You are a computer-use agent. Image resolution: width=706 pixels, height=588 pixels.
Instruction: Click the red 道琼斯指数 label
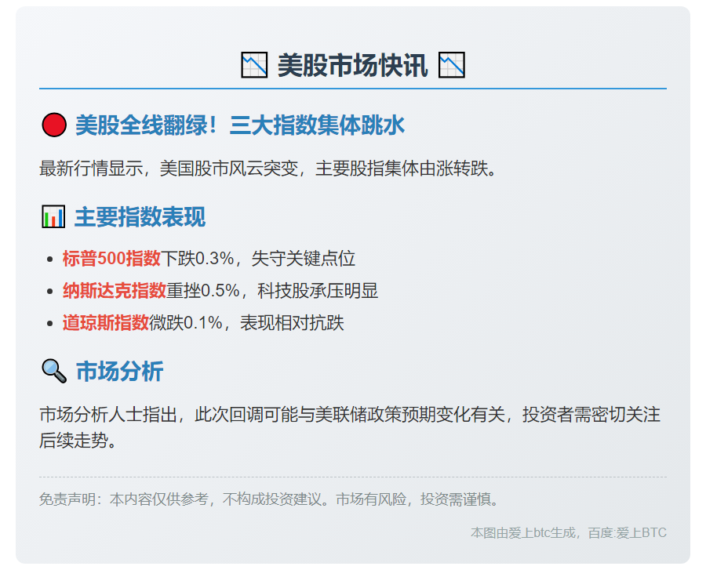click(106, 322)
